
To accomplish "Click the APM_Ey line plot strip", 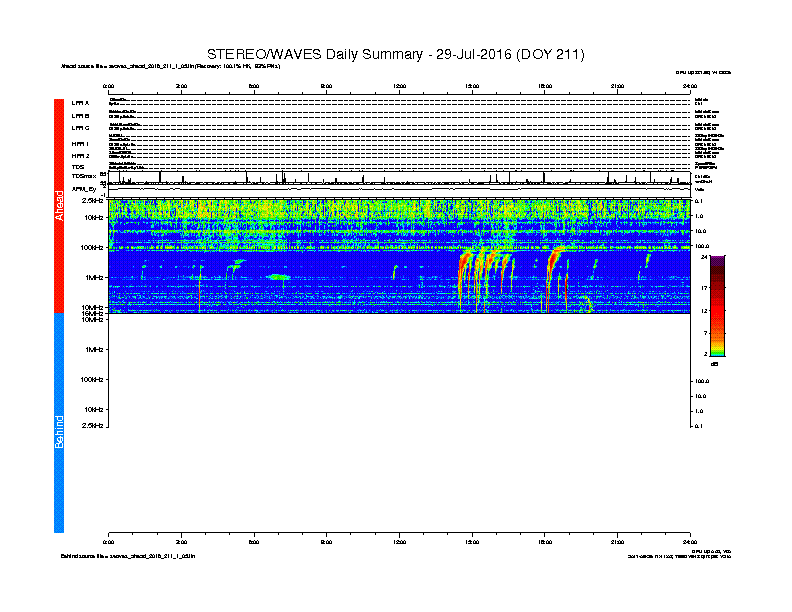I will click(x=399, y=189).
